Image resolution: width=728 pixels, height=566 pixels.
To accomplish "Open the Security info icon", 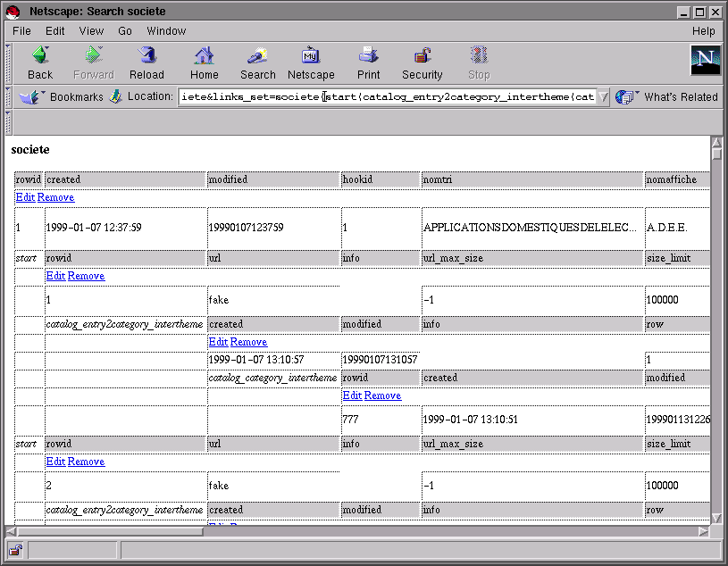I will [x=422, y=56].
